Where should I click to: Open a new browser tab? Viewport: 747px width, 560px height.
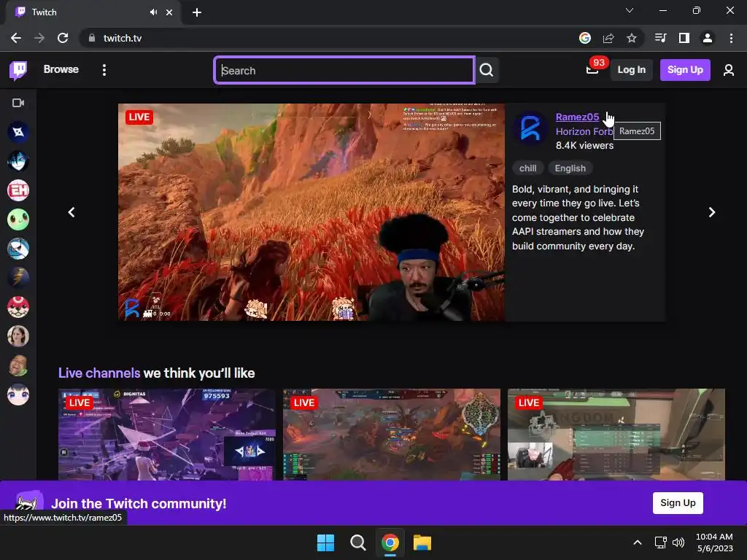[197, 12]
